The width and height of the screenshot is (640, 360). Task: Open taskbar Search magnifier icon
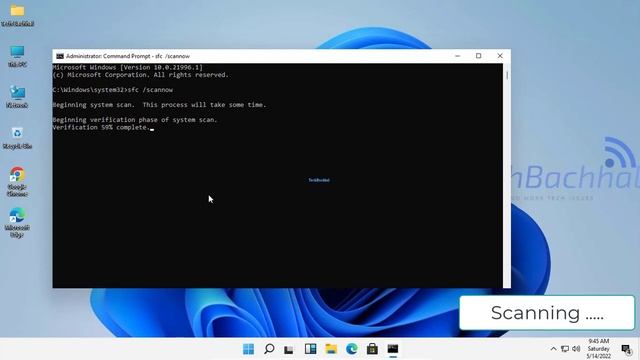pyautogui.click(x=269, y=349)
